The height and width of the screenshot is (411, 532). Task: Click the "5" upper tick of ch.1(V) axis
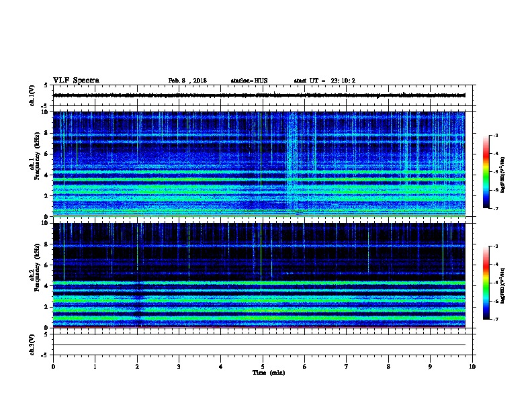pyautogui.click(x=46, y=85)
